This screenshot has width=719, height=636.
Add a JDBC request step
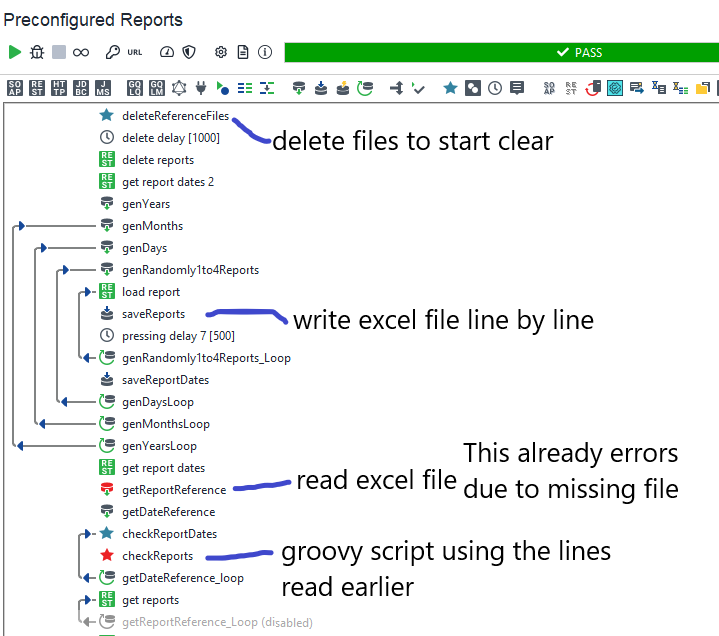[x=81, y=88]
